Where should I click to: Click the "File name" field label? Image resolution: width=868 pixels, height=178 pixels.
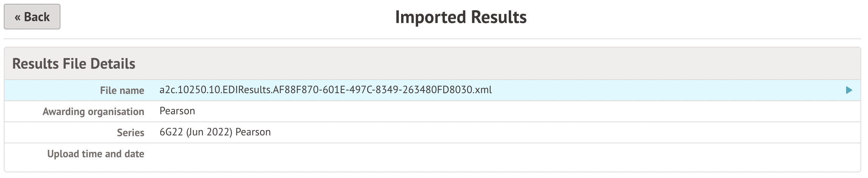click(122, 91)
